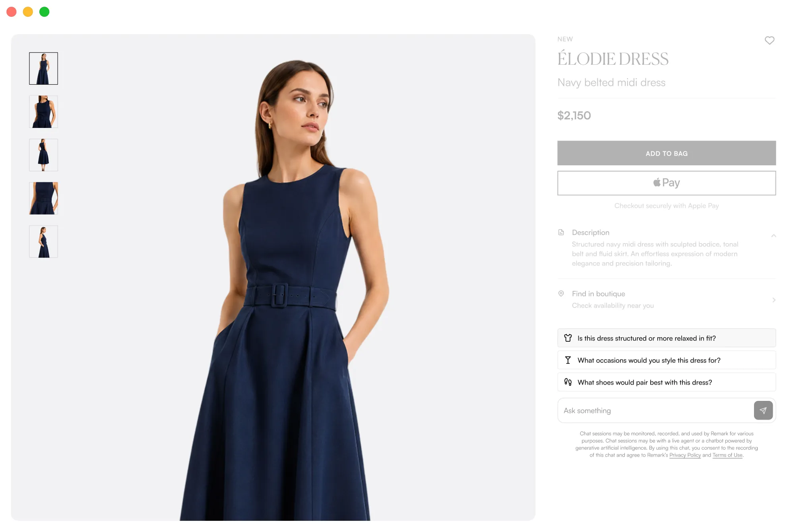Open the Terms of Use link
787x532 pixels.
click(727, 455)
